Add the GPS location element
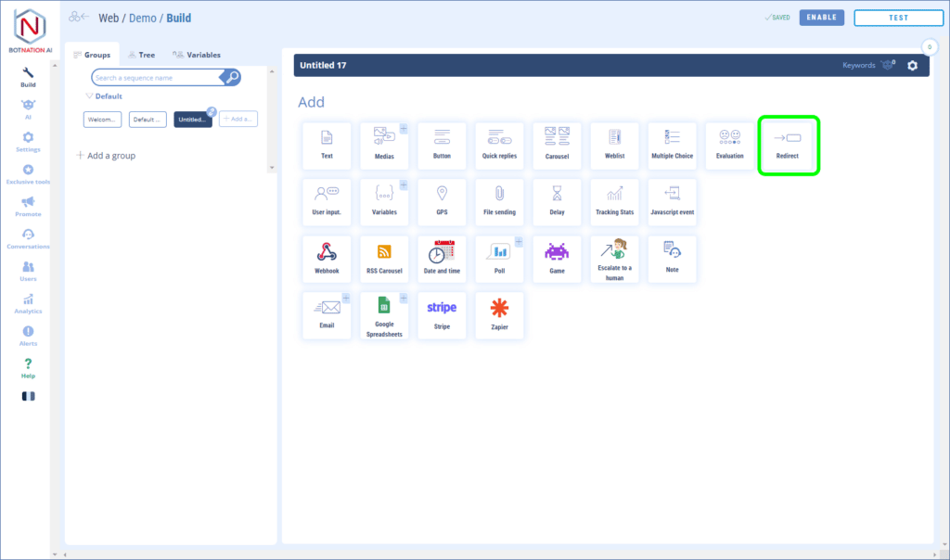 (x=442, y=202)
